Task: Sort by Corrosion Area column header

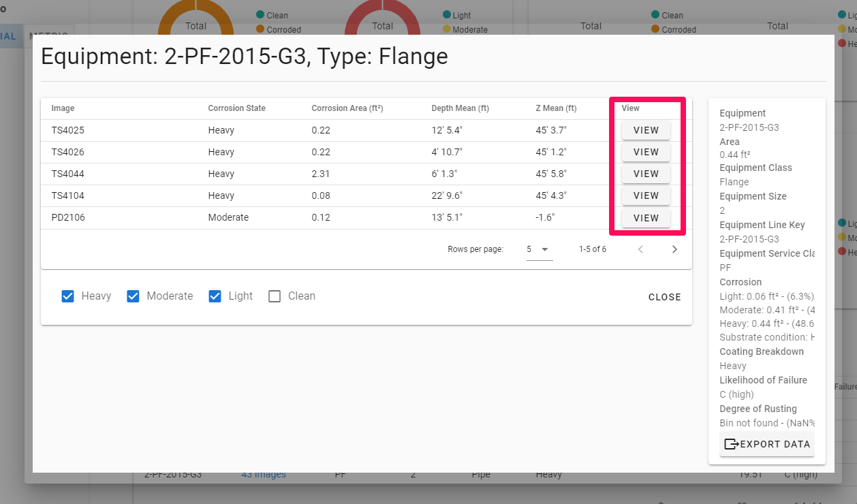Action: (x=347, y=108)
